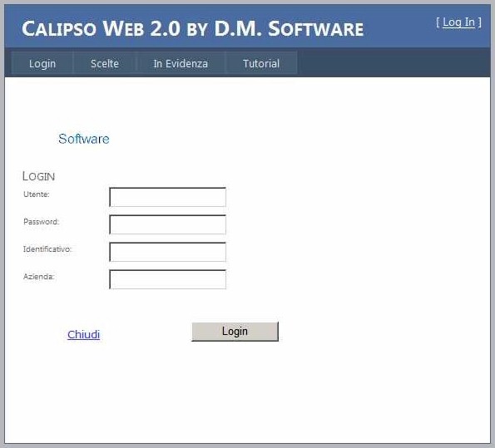Click empty navigation bar area beside Tutorial
Image resolution: width=495 pixels, height=448 pixels.
393,63
